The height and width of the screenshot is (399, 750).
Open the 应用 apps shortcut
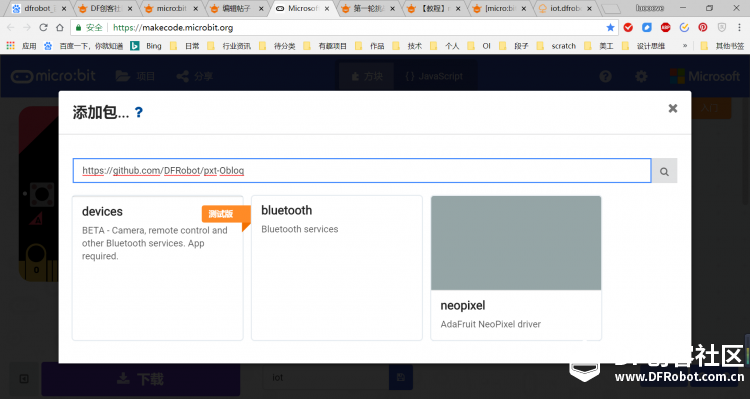22,46
